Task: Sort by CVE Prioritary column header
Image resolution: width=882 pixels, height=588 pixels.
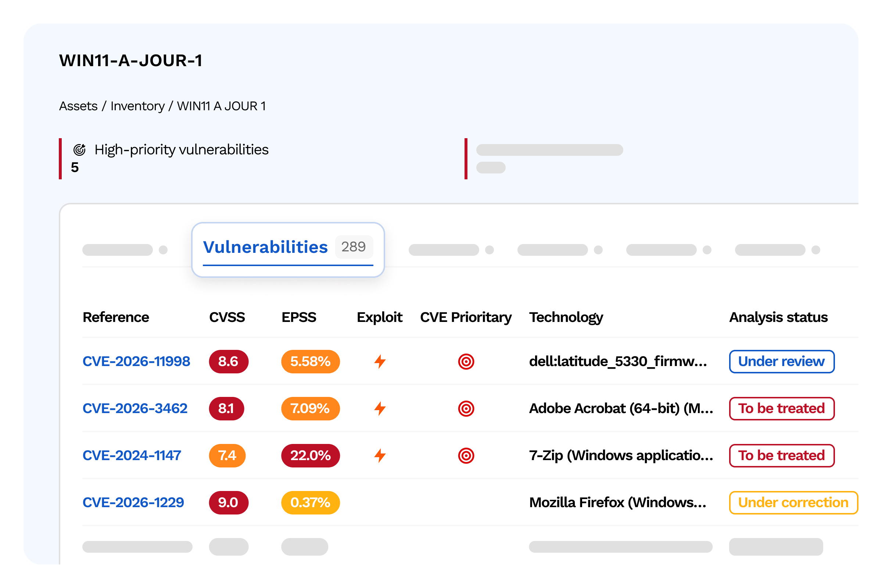Action: click(x=466, y=317)
